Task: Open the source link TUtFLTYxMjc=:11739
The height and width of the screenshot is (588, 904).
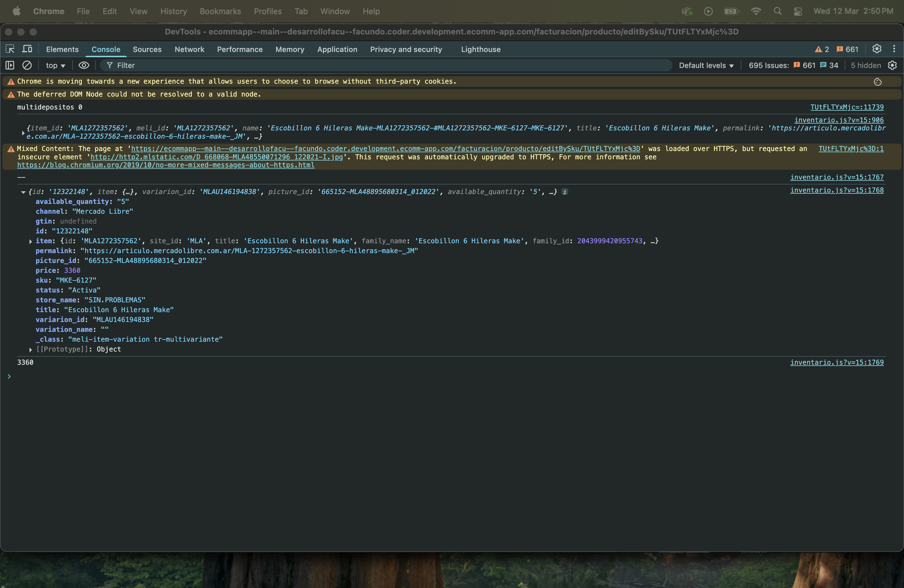Action: tap(847, 107)
